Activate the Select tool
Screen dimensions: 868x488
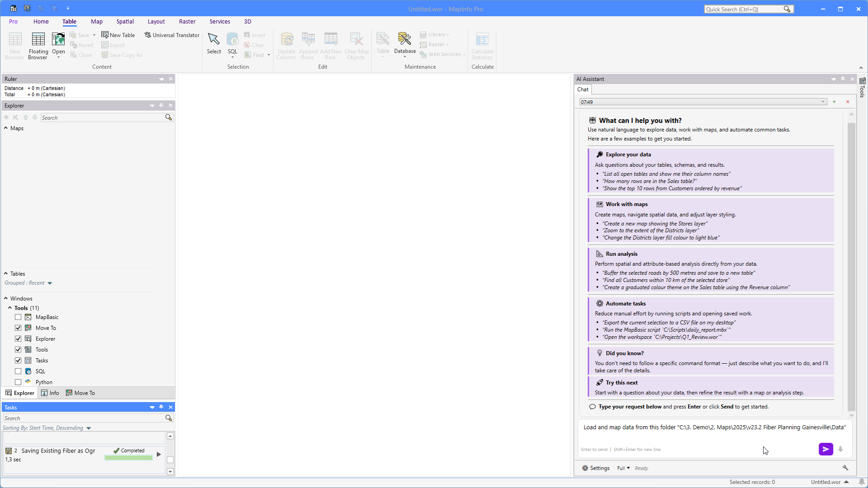(x=214, y=44)
